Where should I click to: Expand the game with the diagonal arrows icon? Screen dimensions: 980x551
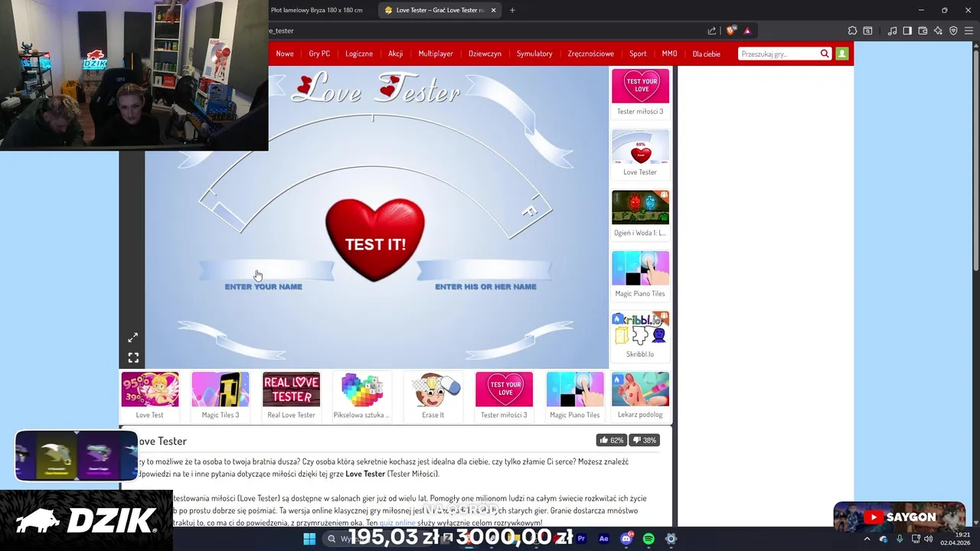133,337
